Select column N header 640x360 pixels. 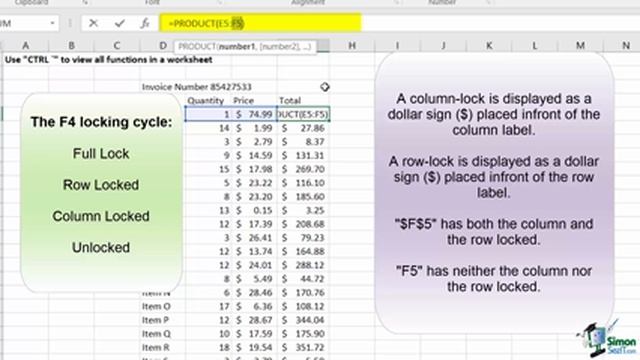click(625, 45)
